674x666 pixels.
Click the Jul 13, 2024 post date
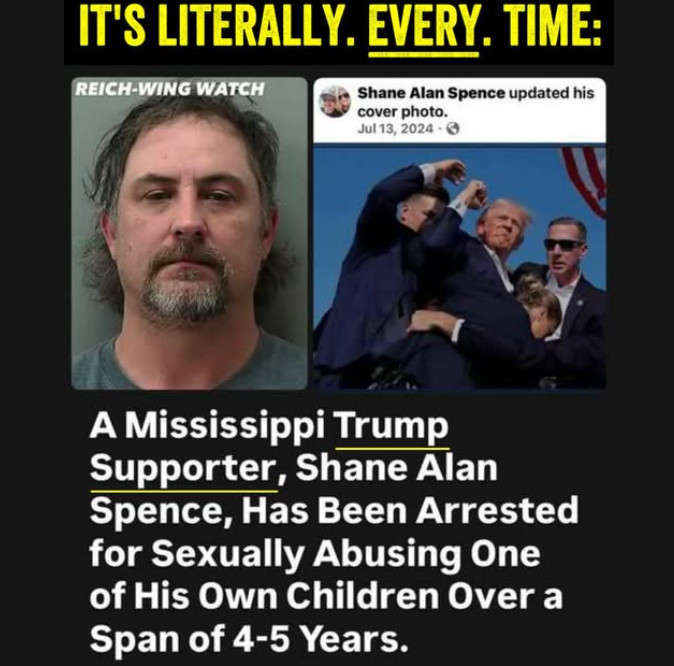(x=395, y=129)
